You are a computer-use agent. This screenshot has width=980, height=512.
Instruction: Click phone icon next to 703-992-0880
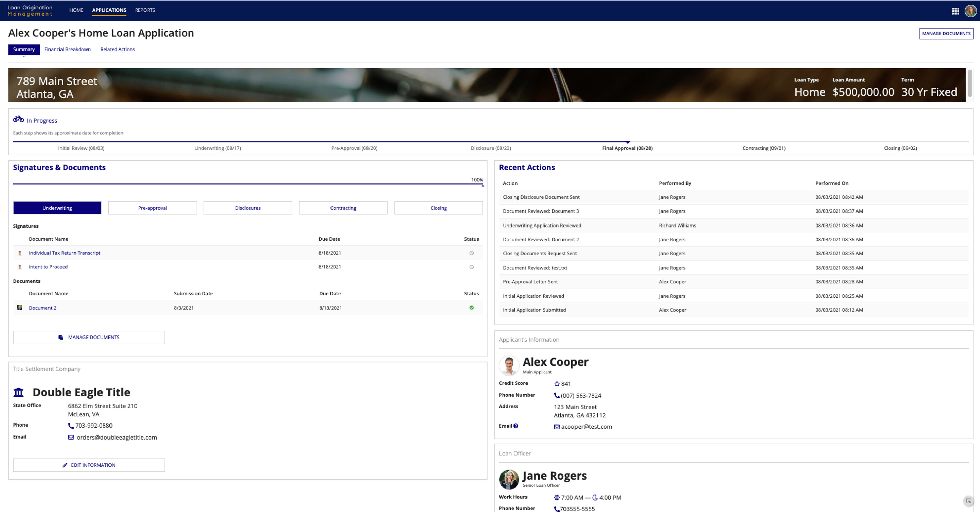71,426
